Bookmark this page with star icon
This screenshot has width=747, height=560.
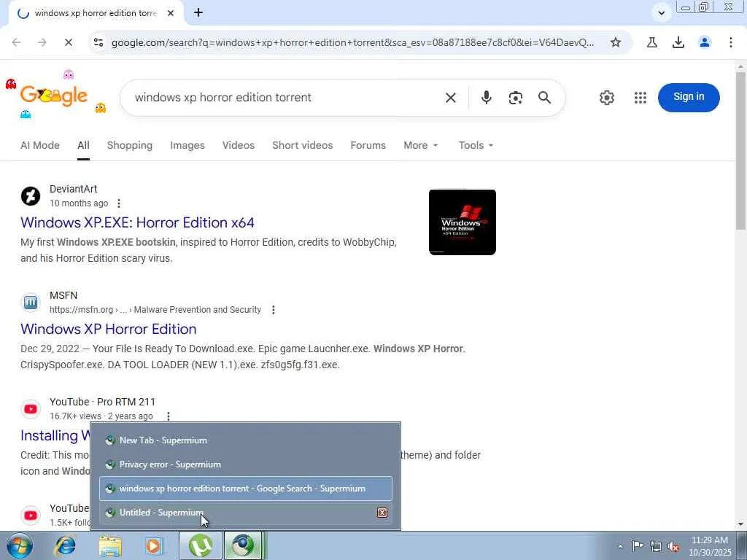coord(616,42)
